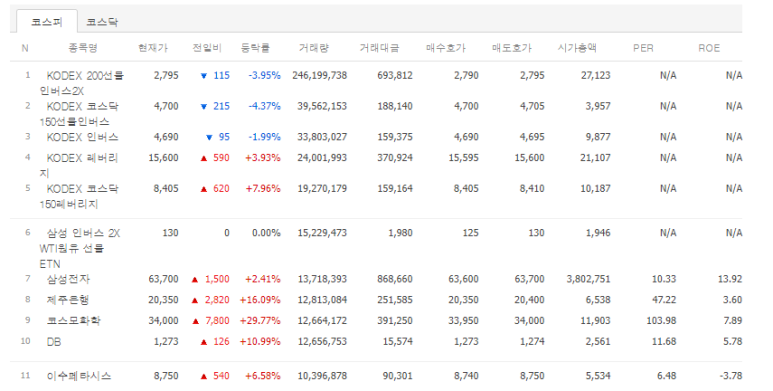
Task: Switch to the 코스닥 tab
Action: (102, 22)
